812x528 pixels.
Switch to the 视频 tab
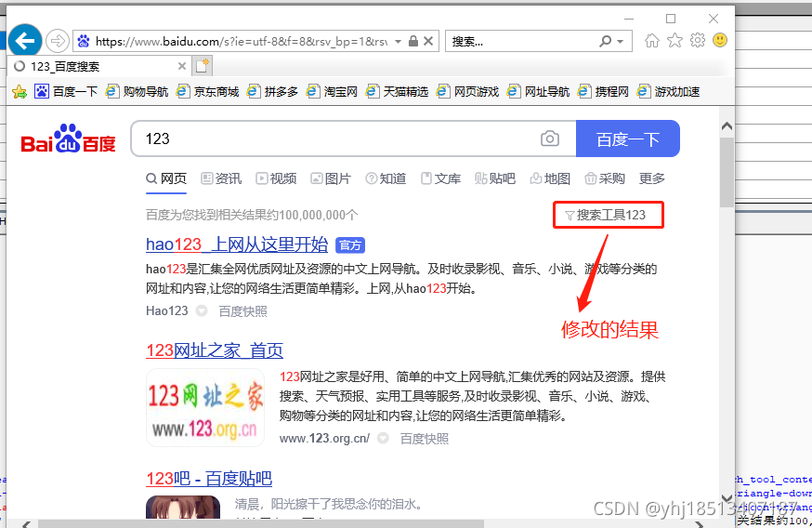coord(277,178)
